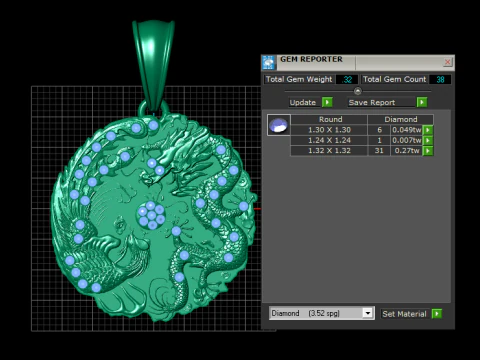Click the green arrow for the 0.27tw row

428,151
